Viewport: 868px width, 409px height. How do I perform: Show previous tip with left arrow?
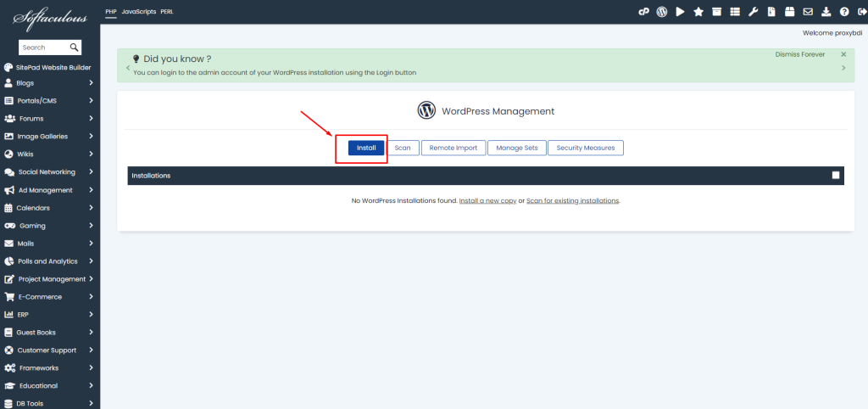coord(128,68)
